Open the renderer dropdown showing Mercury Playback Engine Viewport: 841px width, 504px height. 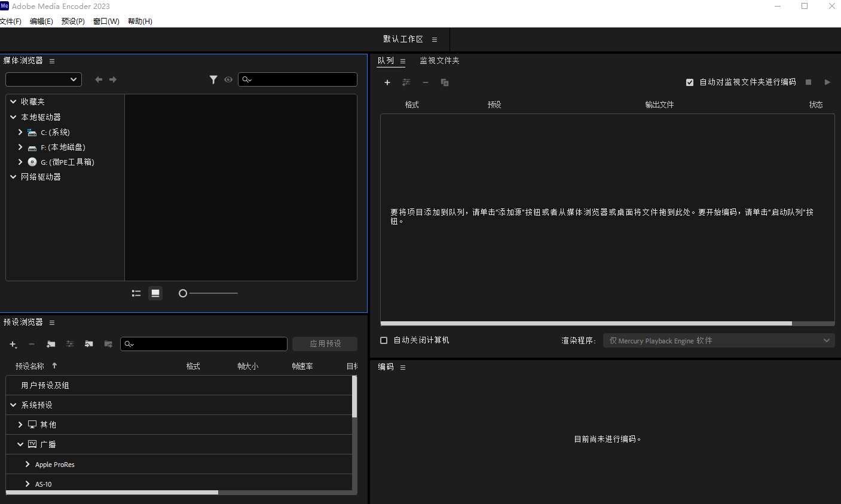[x=717, y=340]
